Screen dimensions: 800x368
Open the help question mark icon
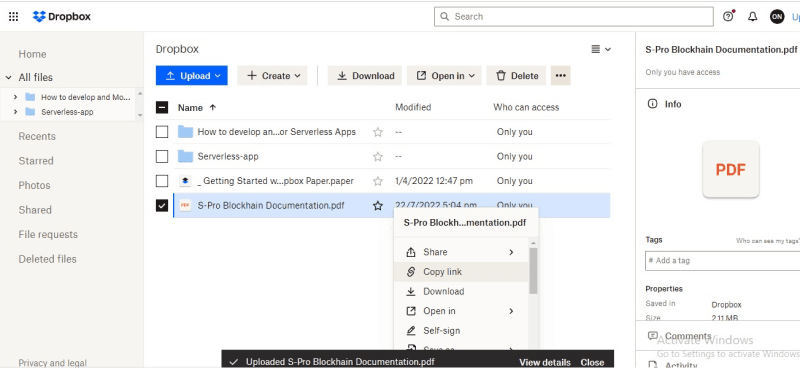coord(728,16)
